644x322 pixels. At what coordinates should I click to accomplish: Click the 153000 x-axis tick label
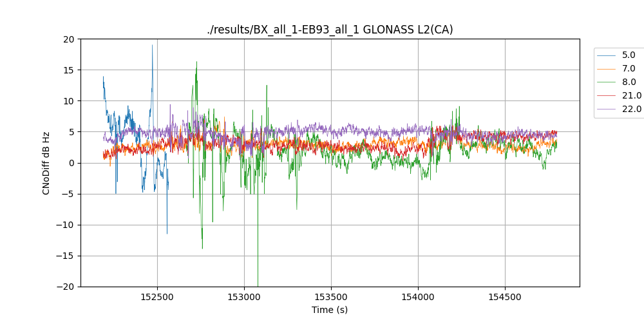click(x=244, y=297)
